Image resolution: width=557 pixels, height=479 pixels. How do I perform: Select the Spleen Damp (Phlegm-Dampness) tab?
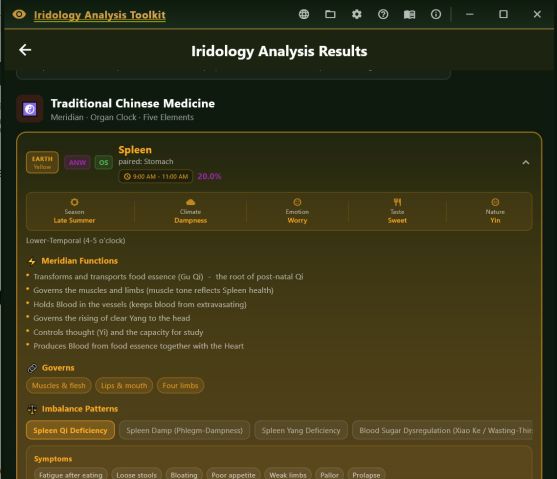tap(185, 430)
